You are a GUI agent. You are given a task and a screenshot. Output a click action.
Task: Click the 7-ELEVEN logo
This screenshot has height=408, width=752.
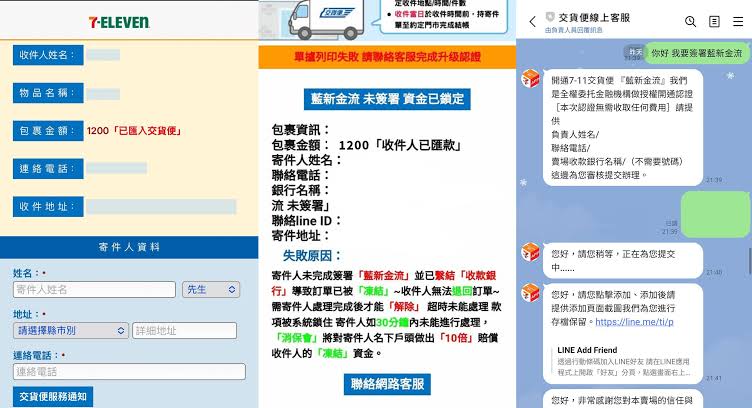[119, 22]
